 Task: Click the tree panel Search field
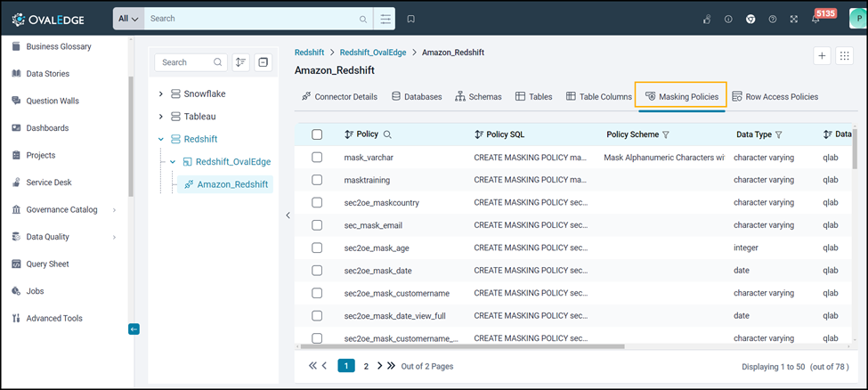(191, 62)
